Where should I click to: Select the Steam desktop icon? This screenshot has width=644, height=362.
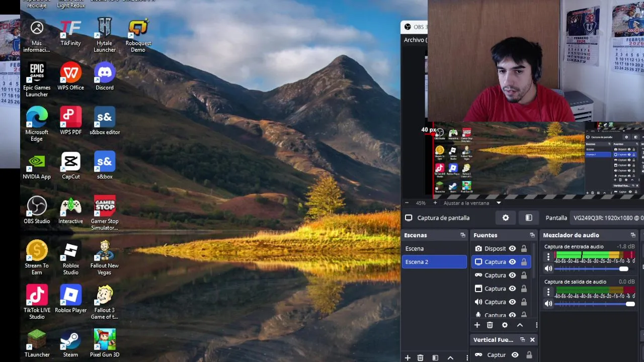click(70, 344)
